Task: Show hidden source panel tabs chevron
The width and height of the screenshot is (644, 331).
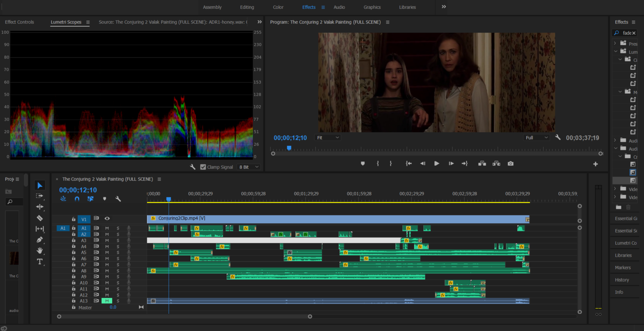Action: tap(259, 22)
